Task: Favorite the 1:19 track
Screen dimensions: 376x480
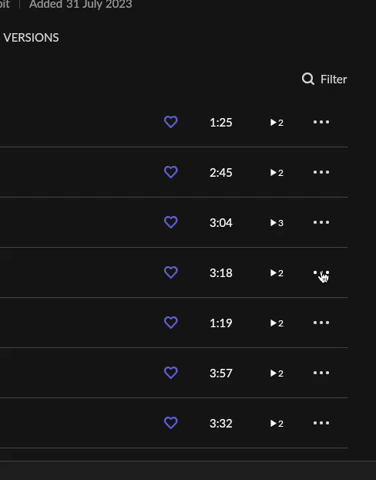Action: (171, 323)
